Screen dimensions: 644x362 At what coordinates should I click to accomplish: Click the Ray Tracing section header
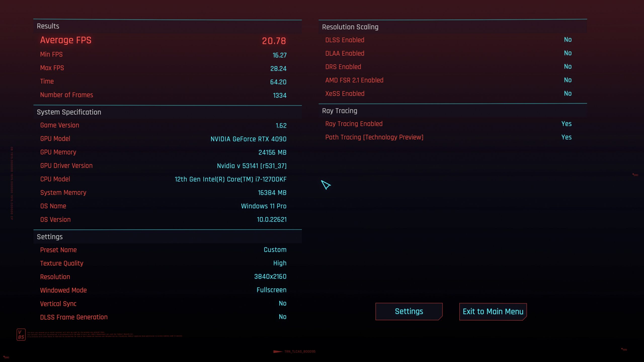point(338,111)
